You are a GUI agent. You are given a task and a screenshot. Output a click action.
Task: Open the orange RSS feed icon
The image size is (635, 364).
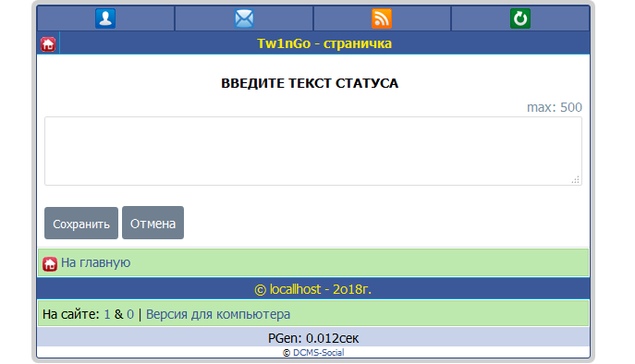point(382,18)
